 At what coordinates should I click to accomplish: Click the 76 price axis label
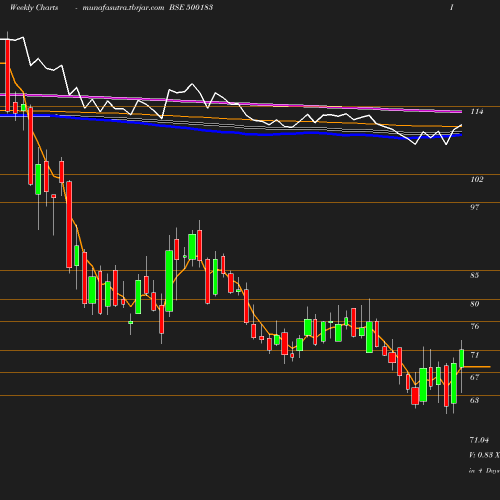coord(475,326)
